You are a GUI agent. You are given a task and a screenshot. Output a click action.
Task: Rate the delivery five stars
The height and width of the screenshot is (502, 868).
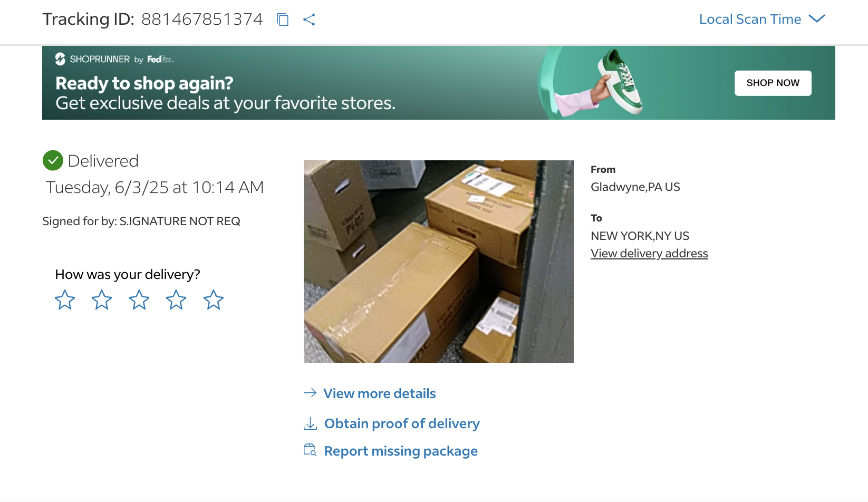214,300
